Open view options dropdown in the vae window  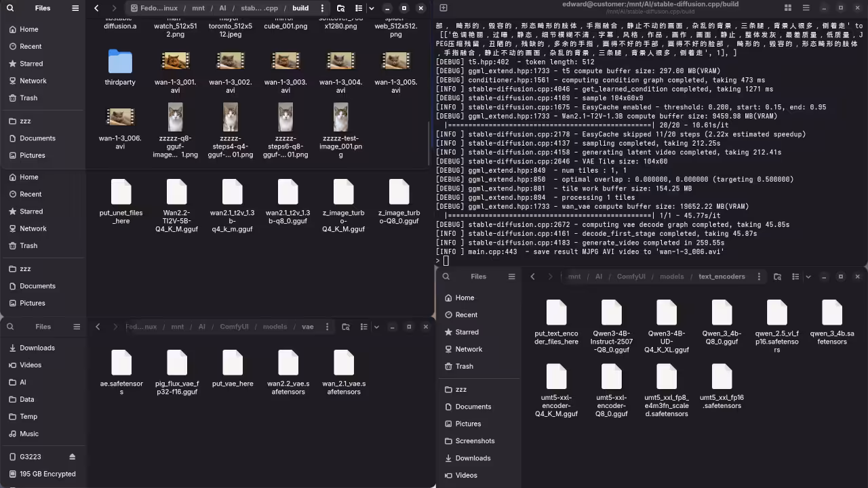click(377, 327)
